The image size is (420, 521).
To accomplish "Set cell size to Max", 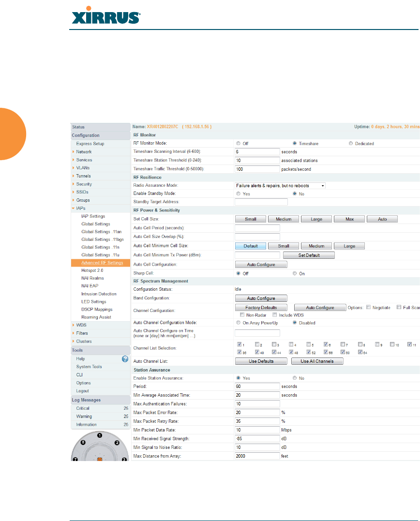I will pyautogui.click(x=349, y=219).
